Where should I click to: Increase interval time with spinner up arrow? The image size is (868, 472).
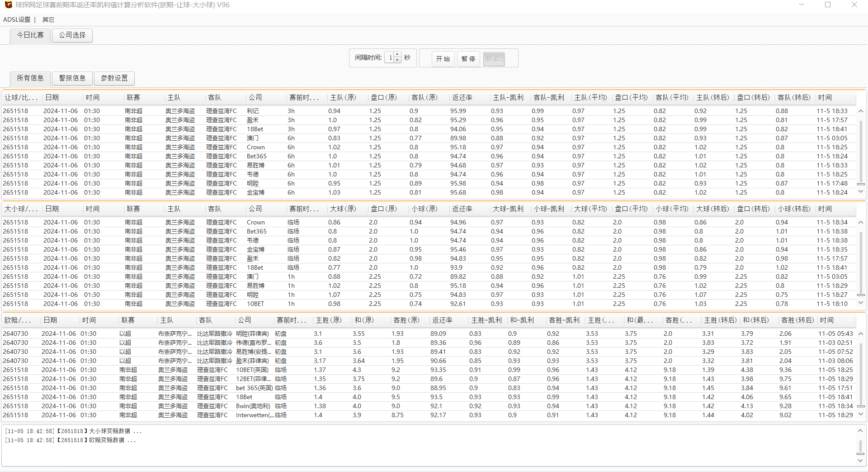(x=397, y=55)
